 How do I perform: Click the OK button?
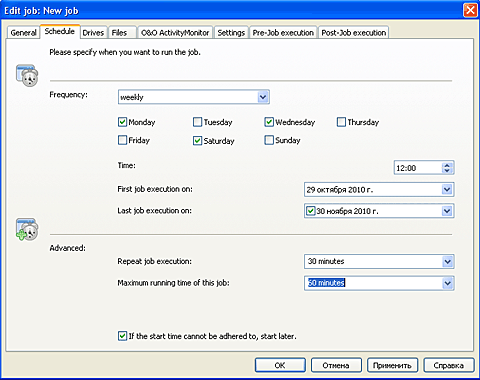pos(280,365)
